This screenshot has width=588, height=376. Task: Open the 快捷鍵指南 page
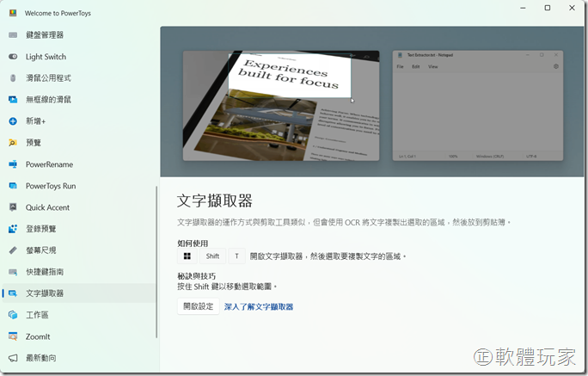pos(44,272)
